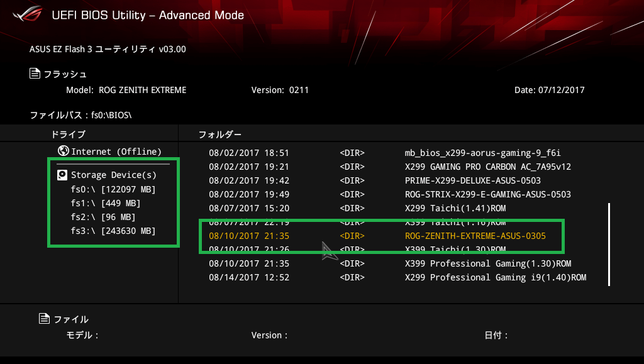
Task: Open X299 Professional Gaming i9(1.40)ROM folder
Action: point(495,277)
